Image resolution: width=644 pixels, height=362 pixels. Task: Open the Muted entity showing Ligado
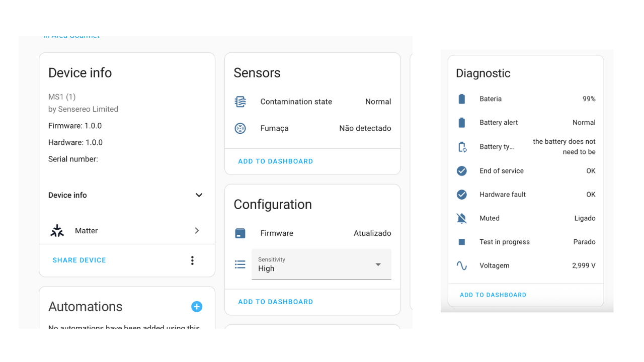pos(526,218)
